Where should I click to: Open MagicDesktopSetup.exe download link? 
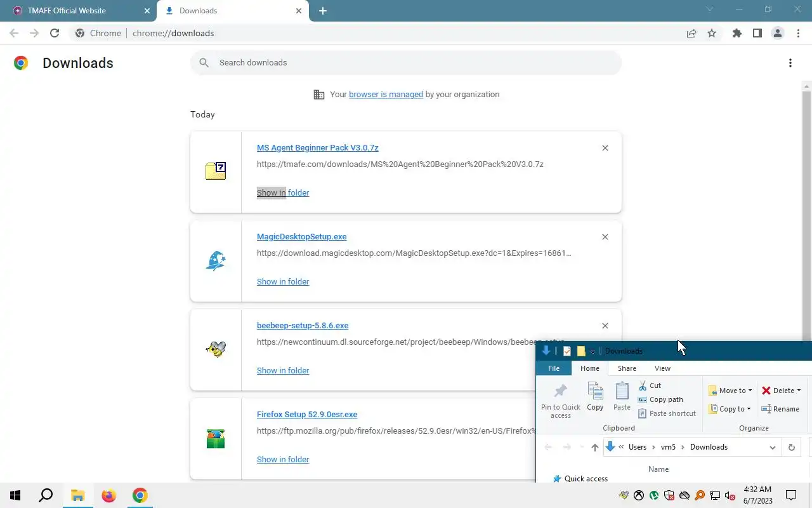pyautogui.click(x=301, y=237)
